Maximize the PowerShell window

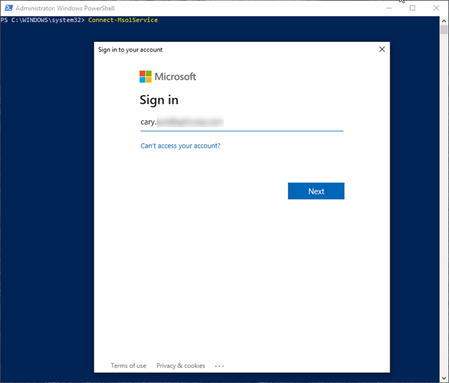[412, 8]
